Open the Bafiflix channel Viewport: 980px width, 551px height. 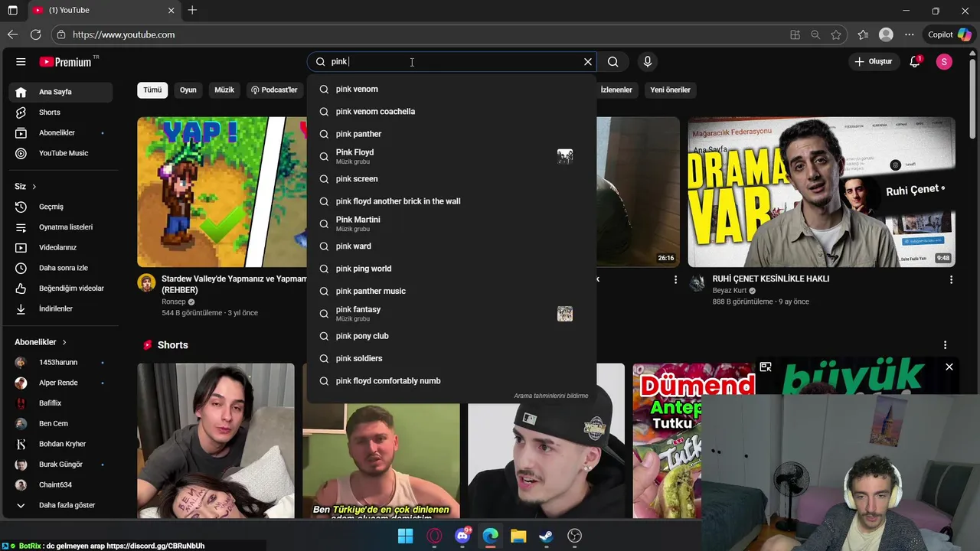[x=61, y=403]
